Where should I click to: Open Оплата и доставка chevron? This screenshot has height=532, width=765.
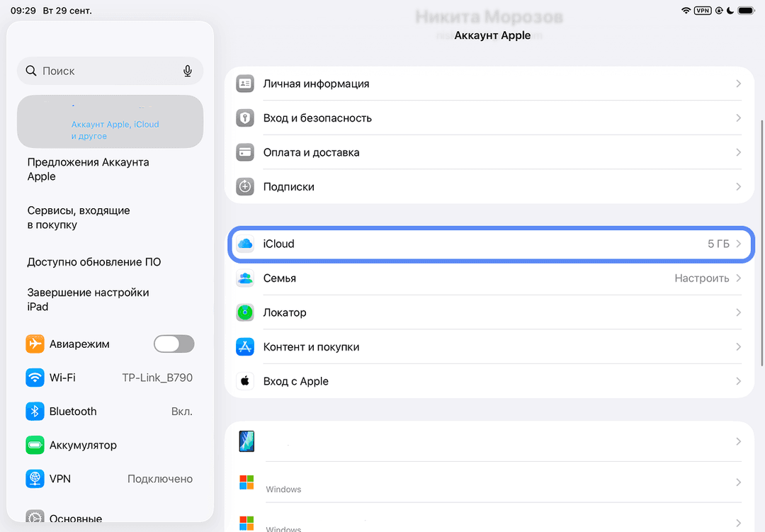click(x=738, y=152)
